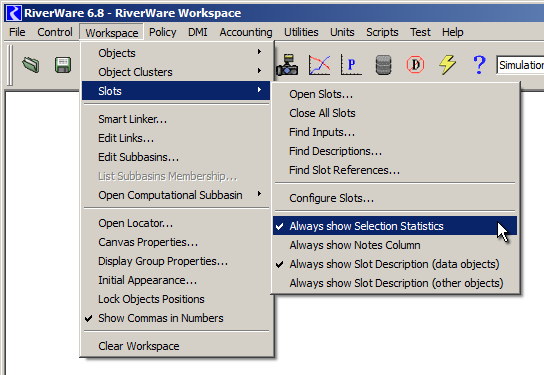Select Close All Slots
Image resolution: width=544 pixels, height=375 pixels.
395,113
